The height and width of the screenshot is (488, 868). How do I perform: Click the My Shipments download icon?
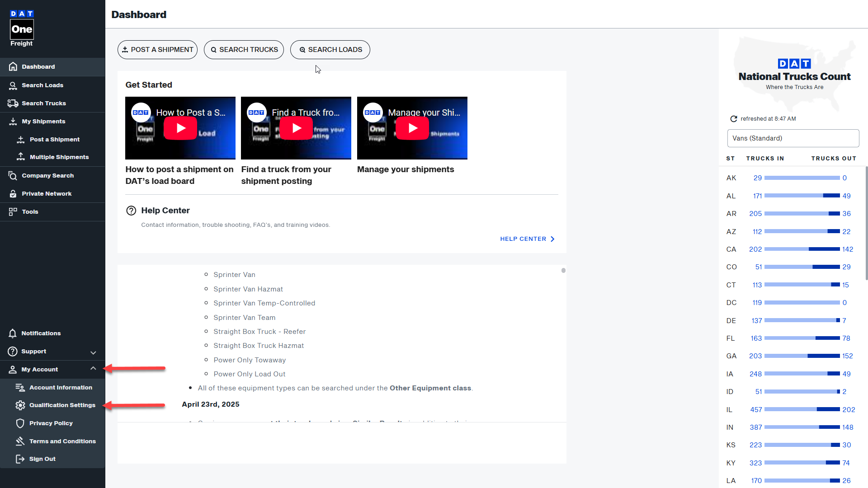tap(13, 121)
